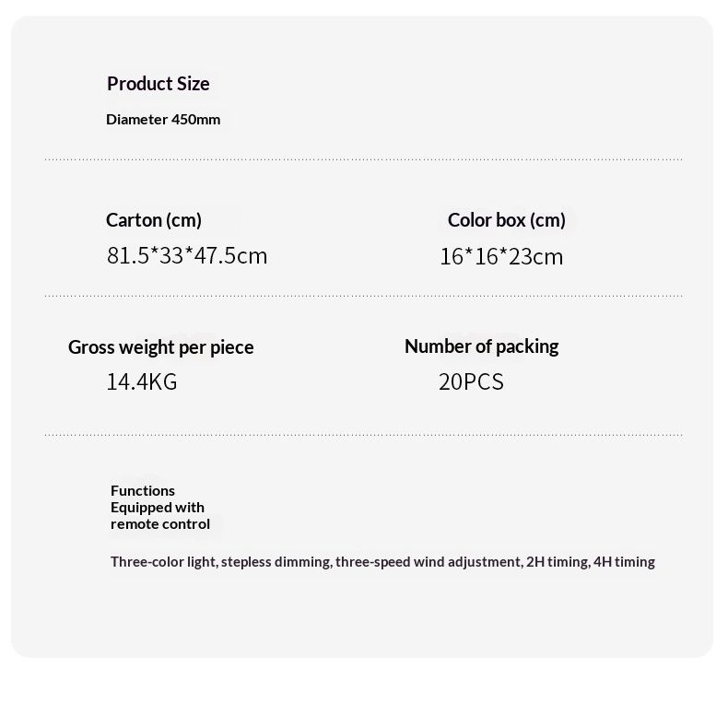Select the Diameter 450mm text
The height and width of the screenshot is (715, 728).
163,120
